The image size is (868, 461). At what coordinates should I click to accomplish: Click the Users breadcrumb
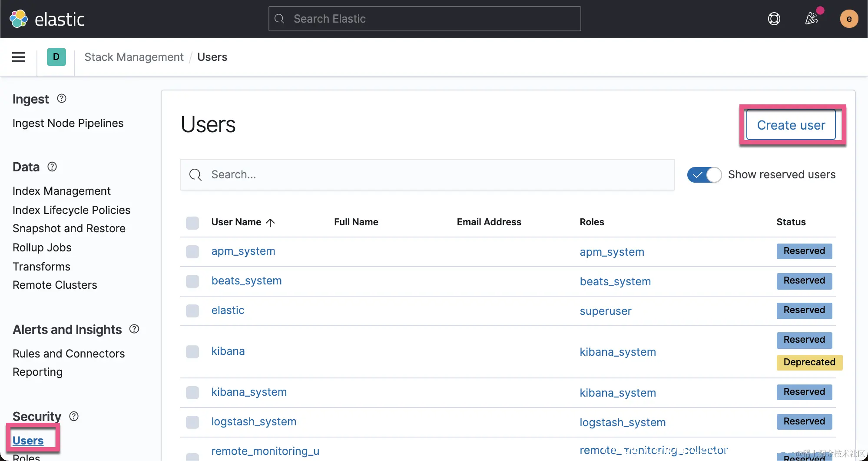212,57
